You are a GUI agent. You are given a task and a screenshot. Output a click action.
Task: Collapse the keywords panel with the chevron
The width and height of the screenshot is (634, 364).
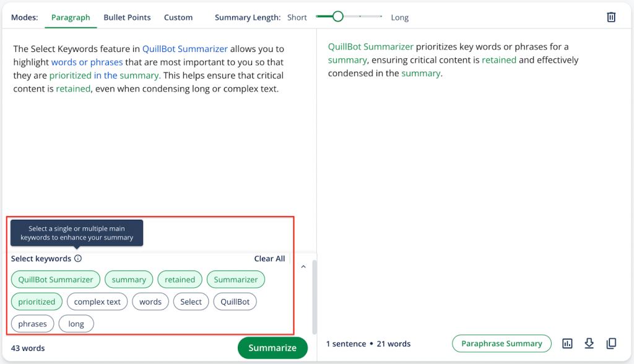coord(303,267)
